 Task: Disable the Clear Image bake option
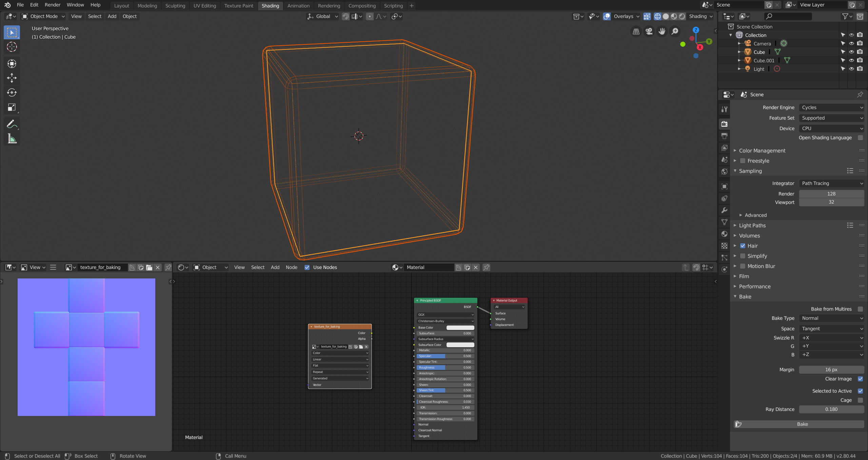pos(861,379)
